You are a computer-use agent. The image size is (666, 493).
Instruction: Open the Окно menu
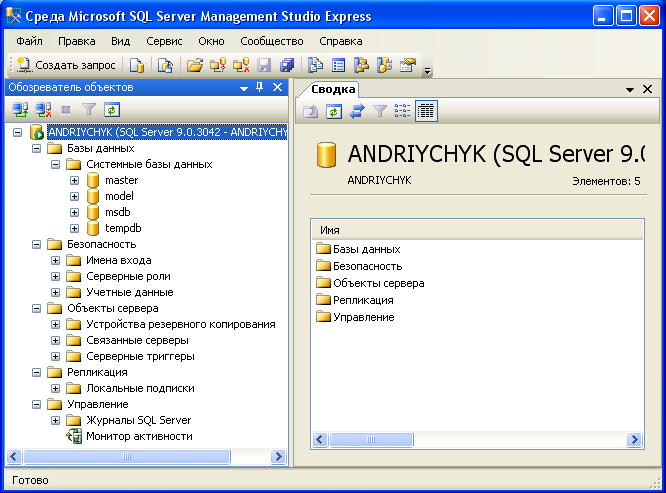click(x=211, y=41)
